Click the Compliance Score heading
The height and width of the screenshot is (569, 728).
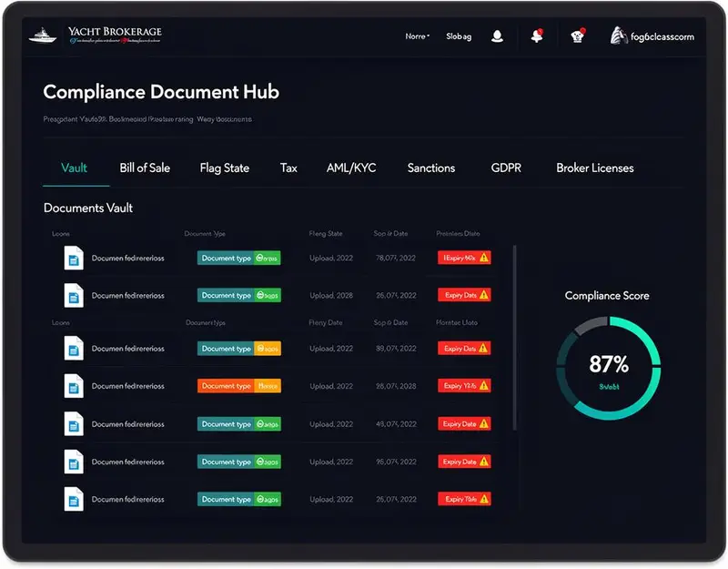[x=607, y=295]
